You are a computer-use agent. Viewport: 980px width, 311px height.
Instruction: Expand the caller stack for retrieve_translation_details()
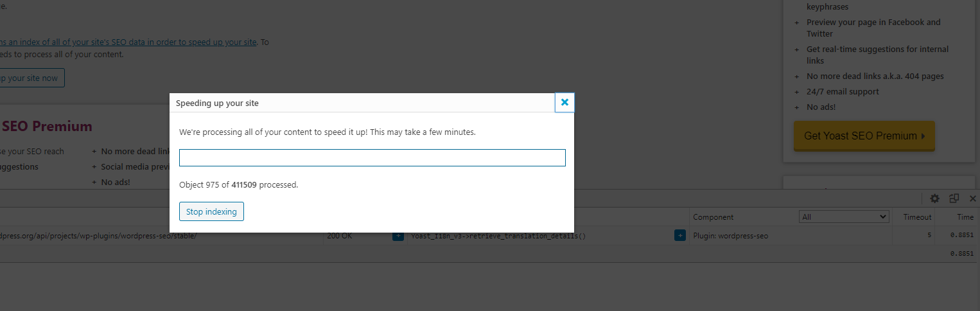[679, 236]
